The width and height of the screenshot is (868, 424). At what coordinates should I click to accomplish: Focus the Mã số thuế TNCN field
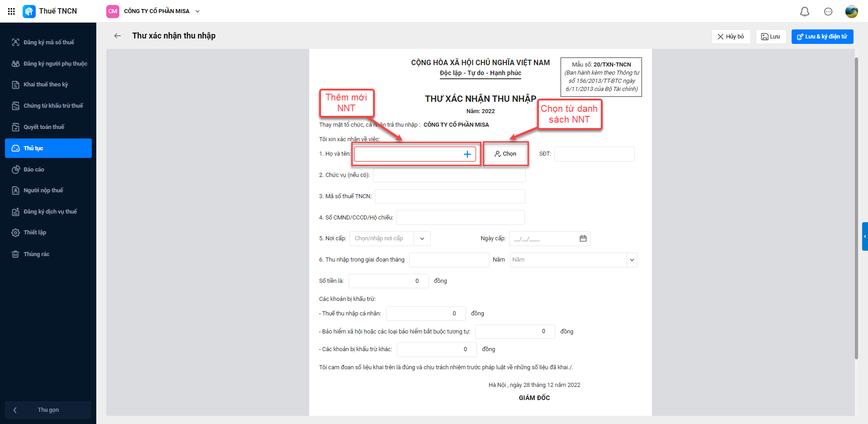click(449, 196)
